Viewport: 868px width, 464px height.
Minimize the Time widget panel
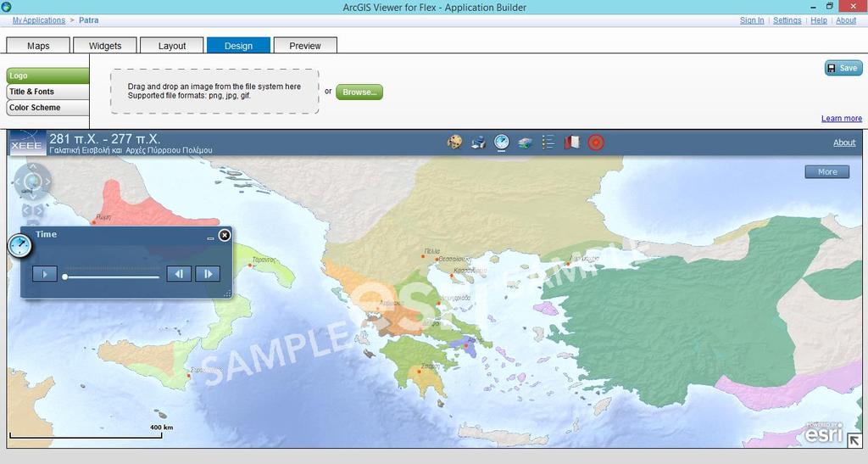click(210, 238)
